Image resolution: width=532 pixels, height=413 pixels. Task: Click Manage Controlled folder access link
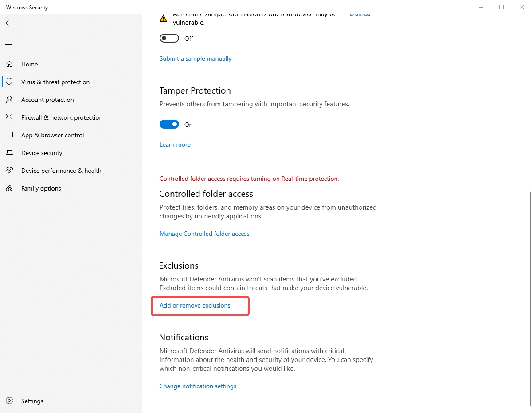pyautogui.click(x=204, y=234)
